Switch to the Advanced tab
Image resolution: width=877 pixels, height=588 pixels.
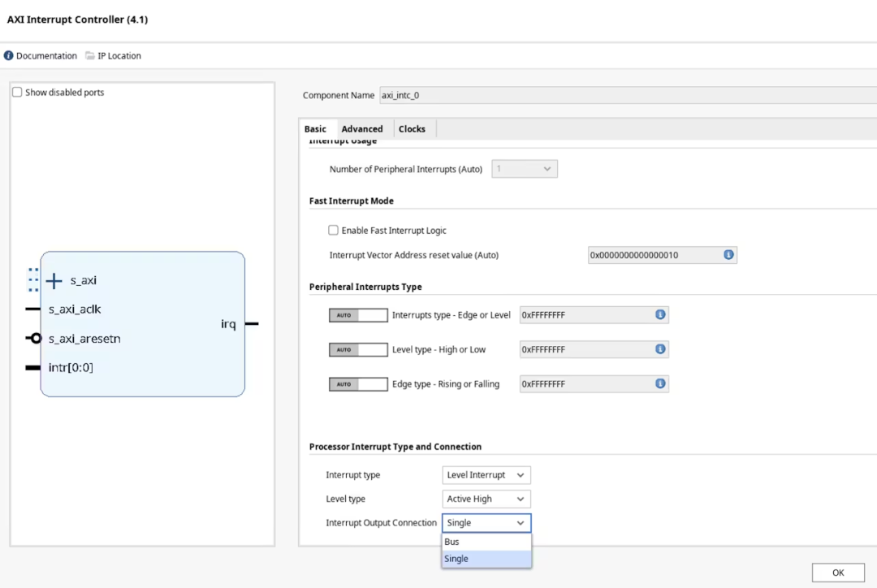(362, 129)
